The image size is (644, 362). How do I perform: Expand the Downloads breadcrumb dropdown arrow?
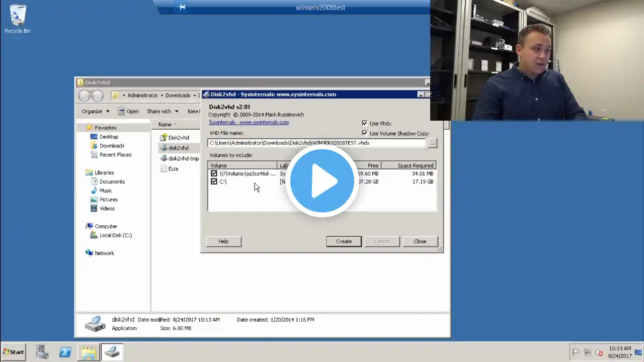[194, 96]
